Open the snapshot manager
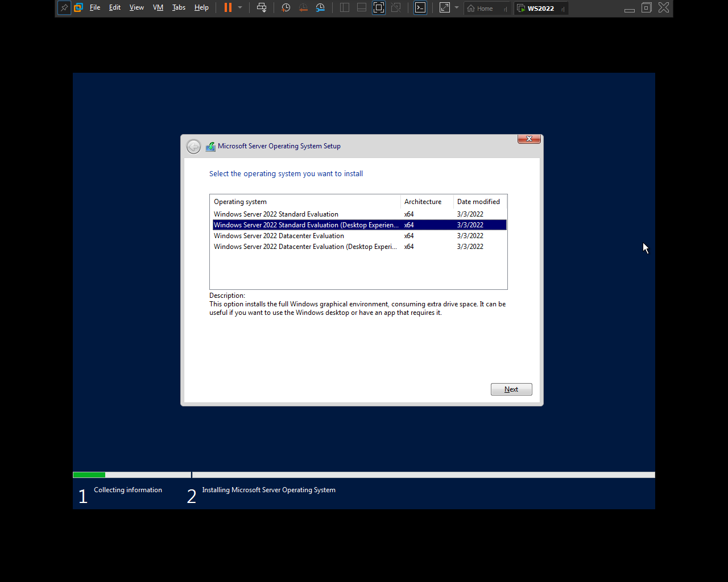Image resolution: width=728 pixels, height=582 pixels. [321, 8]
